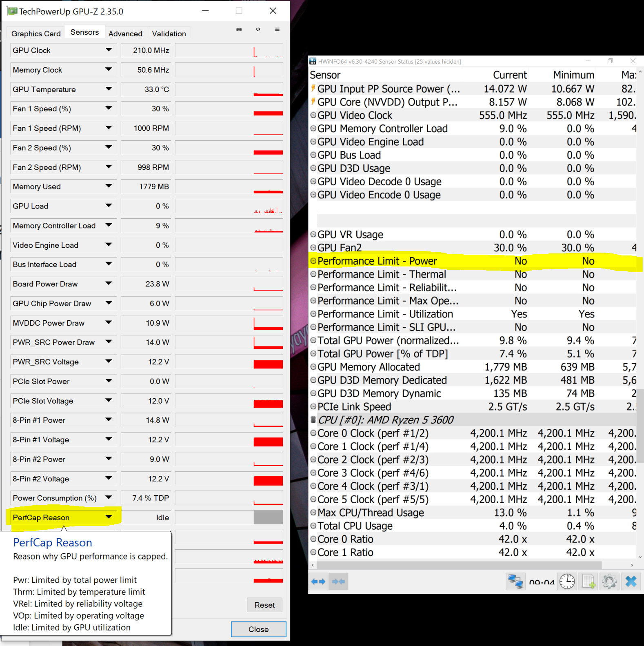Expand the 8-Pin #1 Voltage dropdown
Viewport: 644px width, 646px height.
(x=109, y=439)
